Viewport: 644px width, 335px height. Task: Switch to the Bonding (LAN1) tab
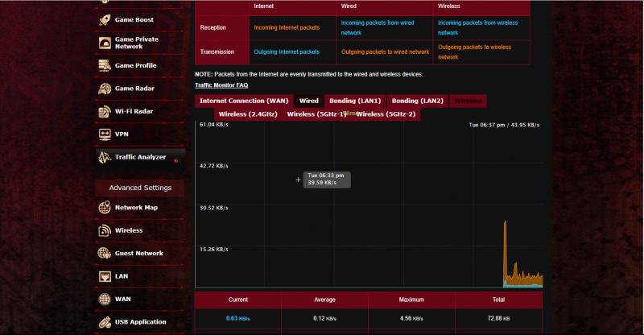[355, 101]
